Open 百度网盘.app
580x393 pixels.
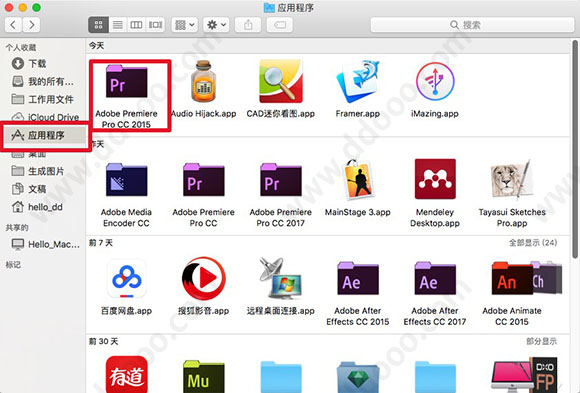126,279
